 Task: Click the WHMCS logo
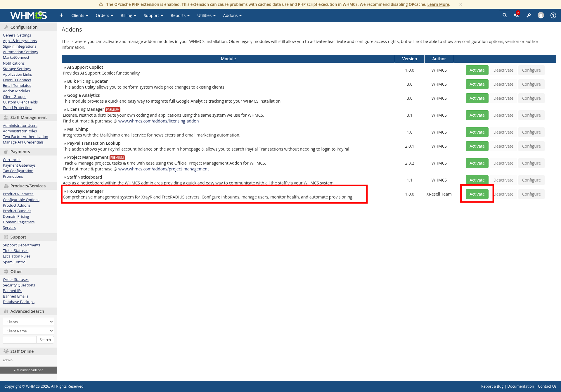click(28, 15)
